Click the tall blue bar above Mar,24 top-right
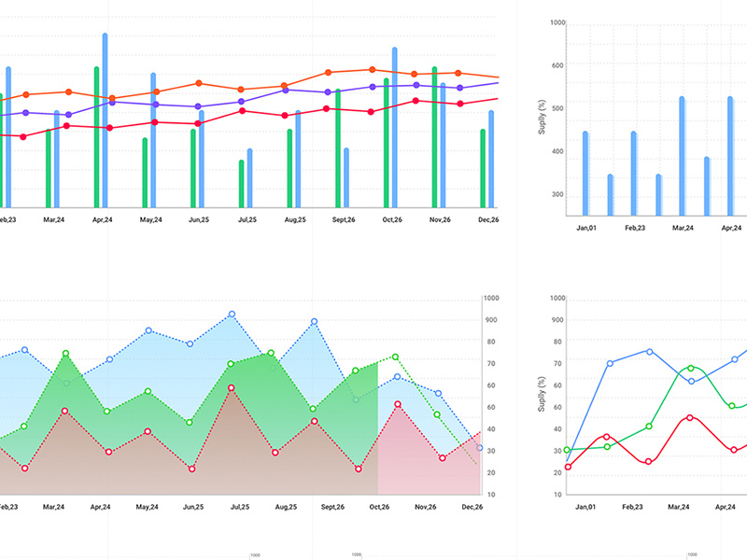The height and width of the screenshot is (560, 747). coord(683,154)
